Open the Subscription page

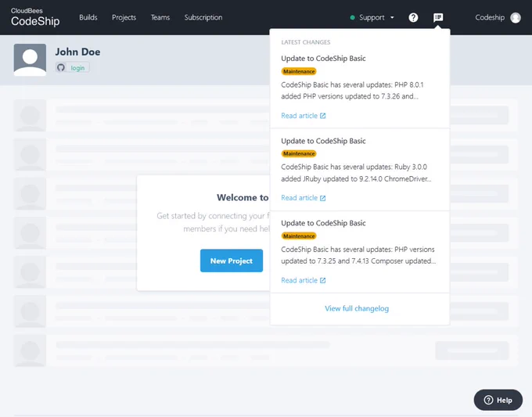pos(203,18)
